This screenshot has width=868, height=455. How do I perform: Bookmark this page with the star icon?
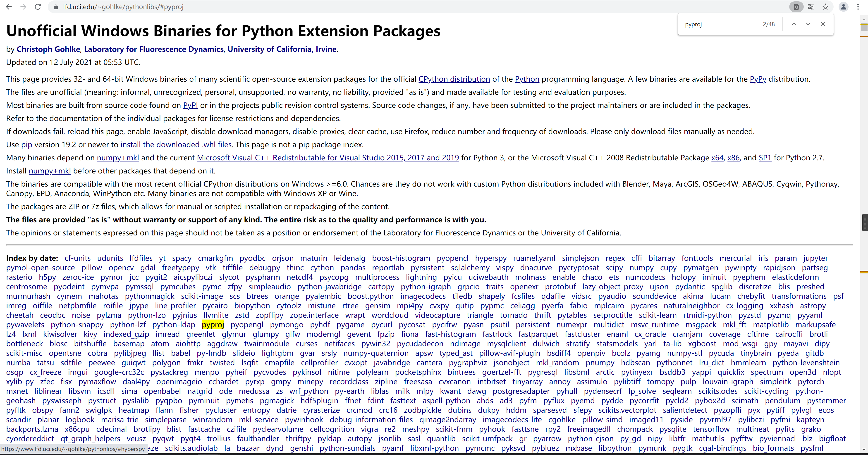click(x=825, y=7)
